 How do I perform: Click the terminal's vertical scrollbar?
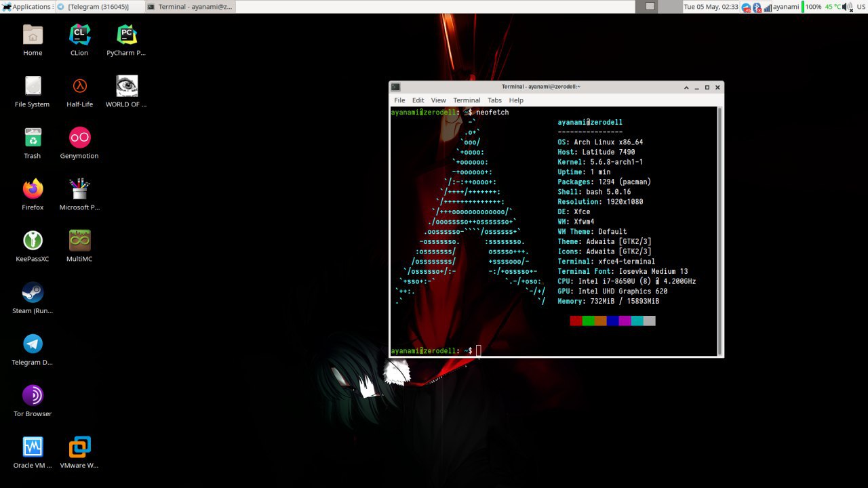pyautogui.click(x=719, y=230)
